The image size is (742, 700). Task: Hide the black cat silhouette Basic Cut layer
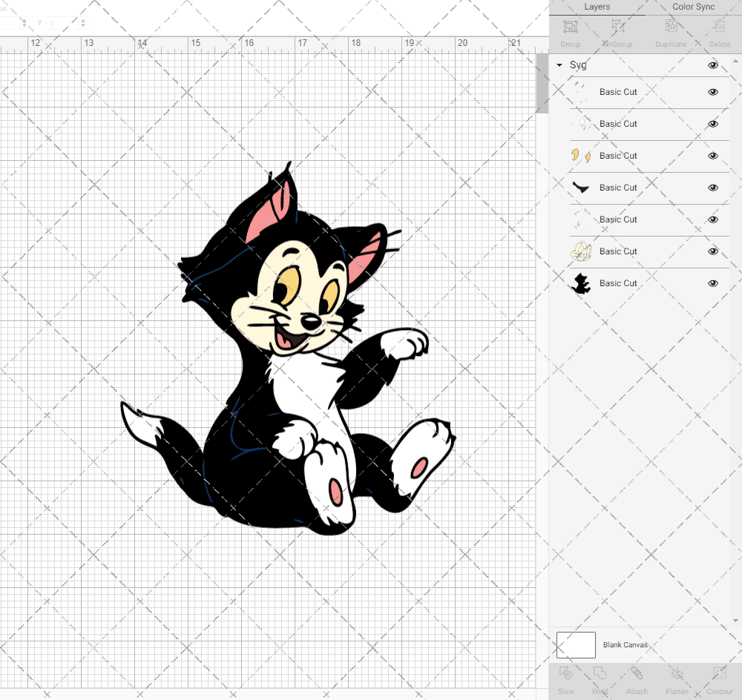click(713, 283)
